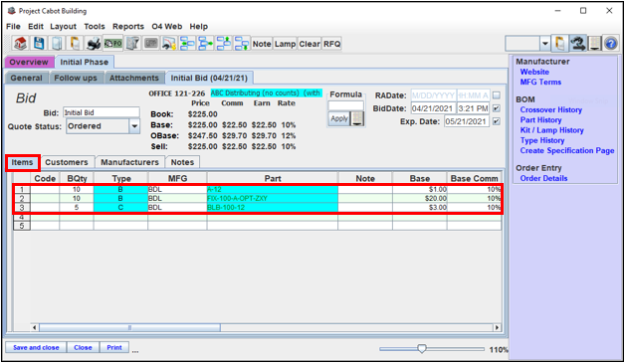Click the Bid name input field
This screenshot has height=364, width=625.
pyautogui.click(x=102, y=112)
